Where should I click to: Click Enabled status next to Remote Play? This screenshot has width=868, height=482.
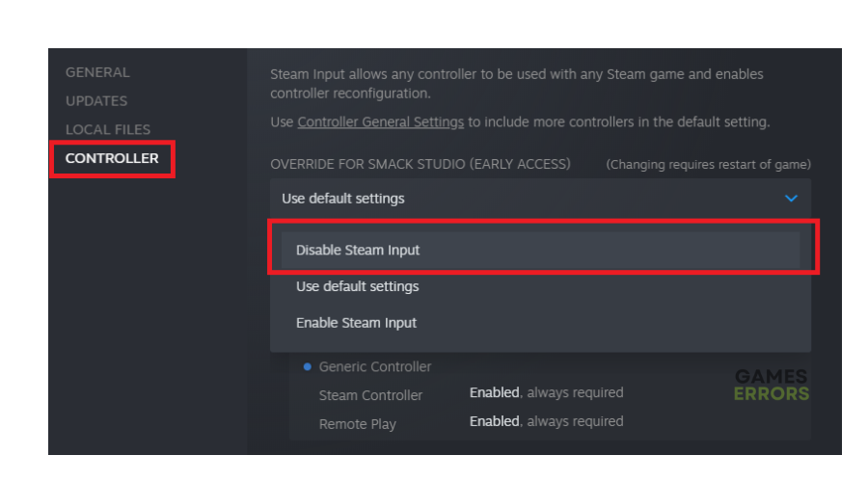494,421
